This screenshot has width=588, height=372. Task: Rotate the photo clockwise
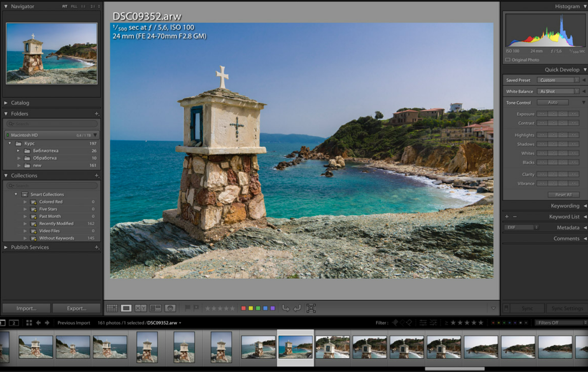(297, 308)
